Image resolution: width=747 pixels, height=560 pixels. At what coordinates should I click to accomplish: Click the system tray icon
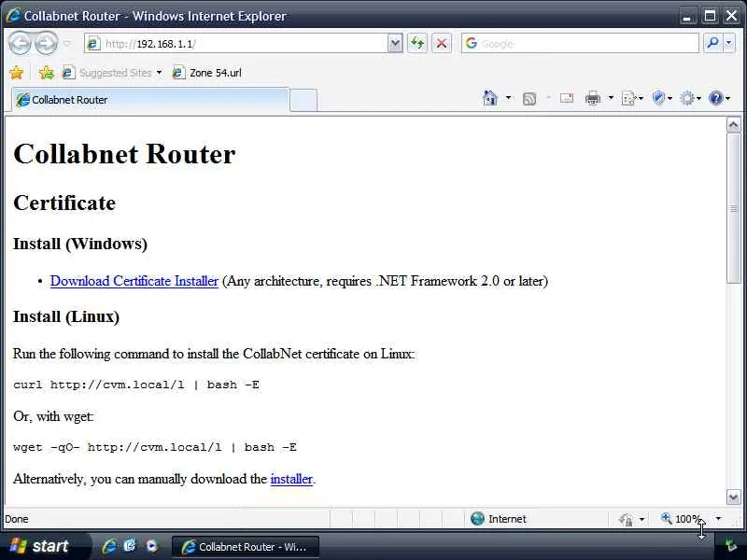tap(731, 547)
